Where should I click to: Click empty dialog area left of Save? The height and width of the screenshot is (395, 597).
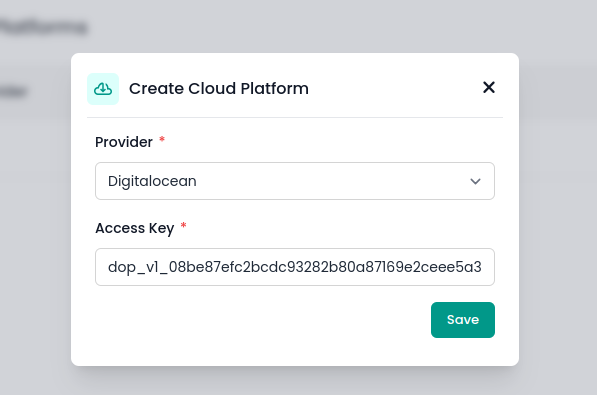pyautogui.click(x=263, y=320)
